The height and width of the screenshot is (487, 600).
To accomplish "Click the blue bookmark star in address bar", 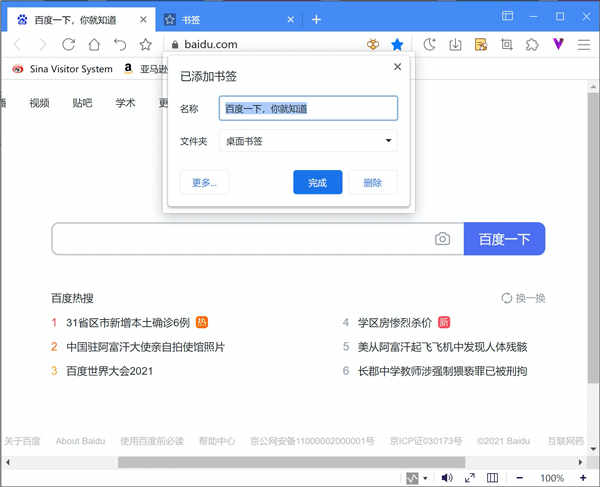I will [397, 45].
